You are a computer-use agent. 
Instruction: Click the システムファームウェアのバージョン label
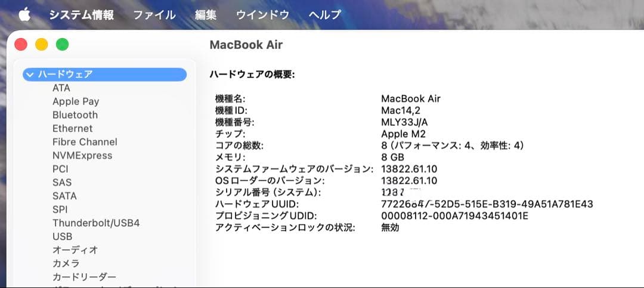(295, 169)
